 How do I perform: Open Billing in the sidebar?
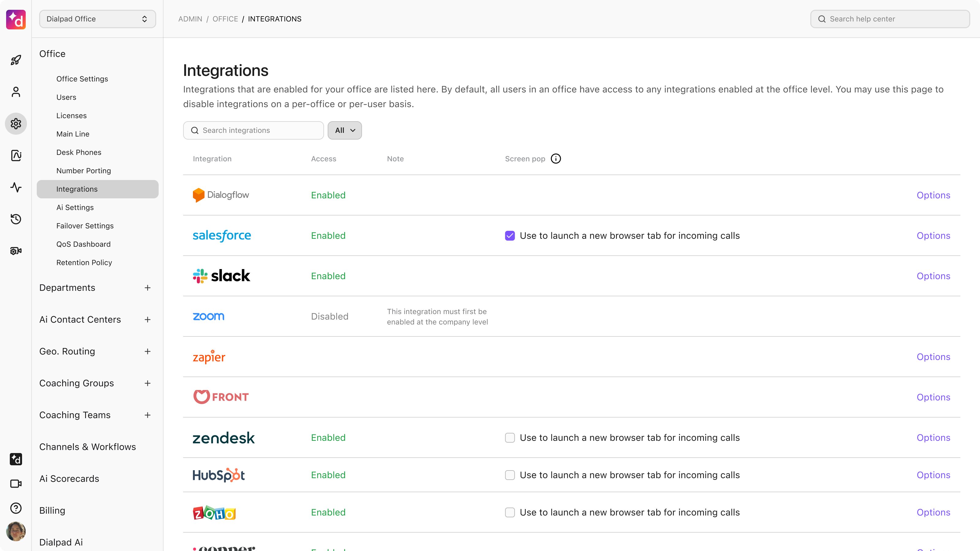point(52,511)
